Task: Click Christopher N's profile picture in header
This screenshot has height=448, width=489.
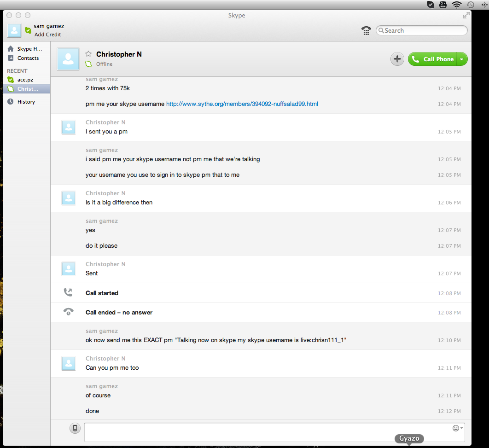Action: pos(68,59)
